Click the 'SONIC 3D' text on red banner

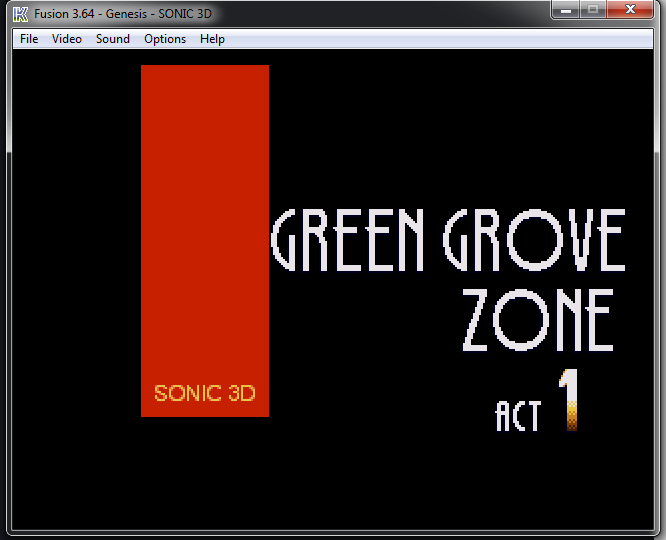pyautogui.click(x=205, y=393)
